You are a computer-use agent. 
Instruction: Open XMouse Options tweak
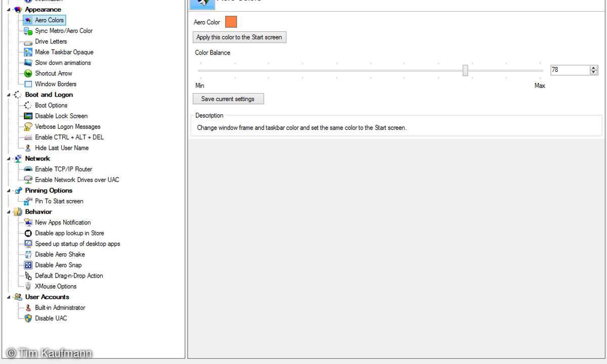pos(56,286)
